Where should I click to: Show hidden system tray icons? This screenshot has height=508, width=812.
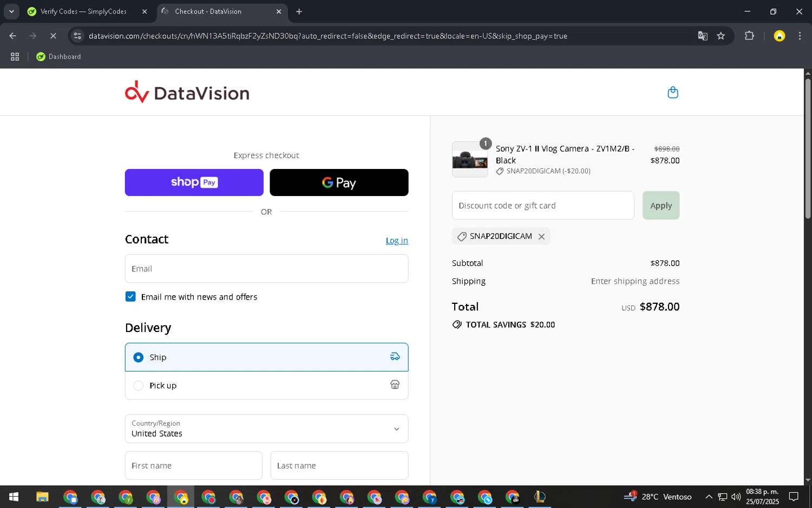tap(708, 497)
